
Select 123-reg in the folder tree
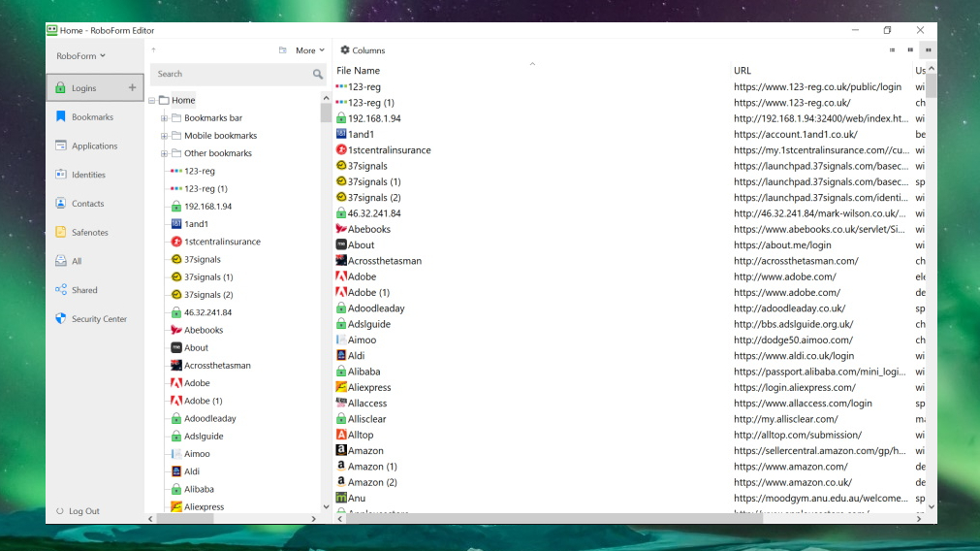pos(200,171)
